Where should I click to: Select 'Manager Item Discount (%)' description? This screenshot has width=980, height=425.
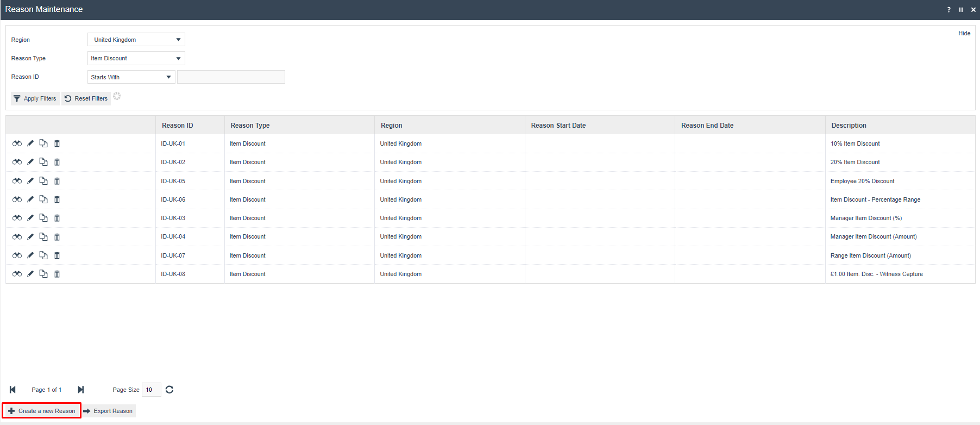(x=866, y=218)
